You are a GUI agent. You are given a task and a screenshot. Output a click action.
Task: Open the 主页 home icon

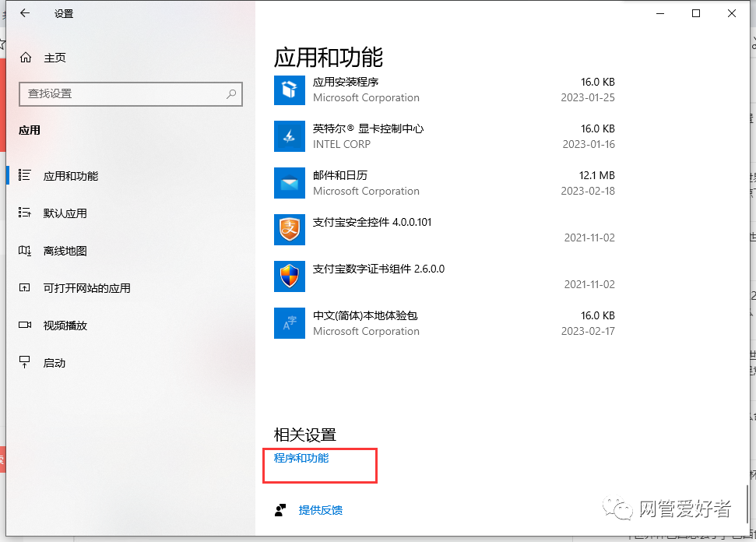[x=26, y=58]
